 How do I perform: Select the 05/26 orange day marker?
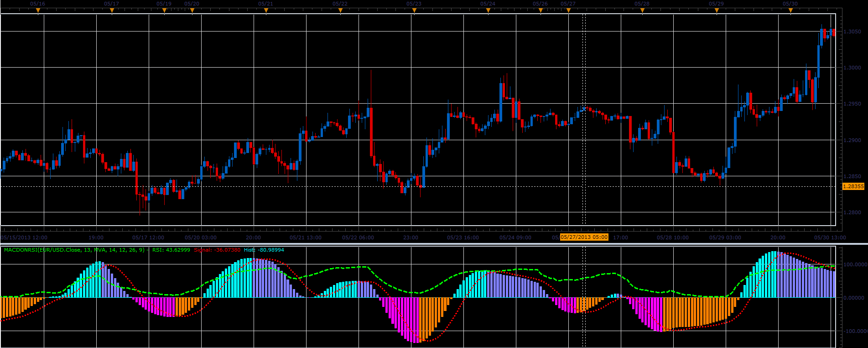541,11
